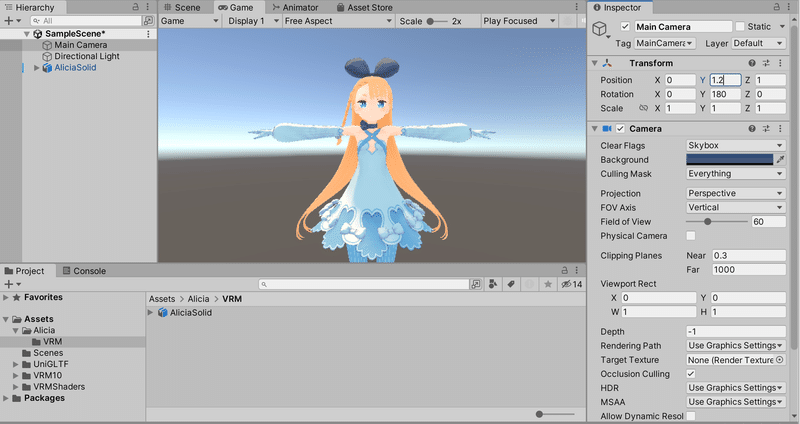Viewport: 800px width, 424px height.
Task: Open Transform component three-dot menu
Action: (780, 63)
